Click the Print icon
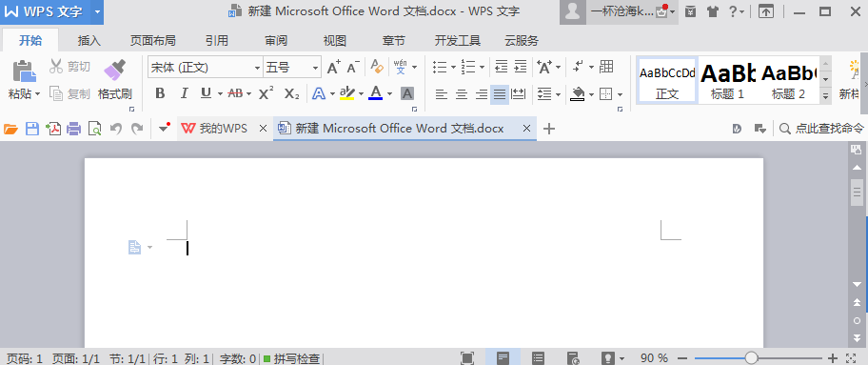This screenshot has height=365, width=868. click(74, 130)
